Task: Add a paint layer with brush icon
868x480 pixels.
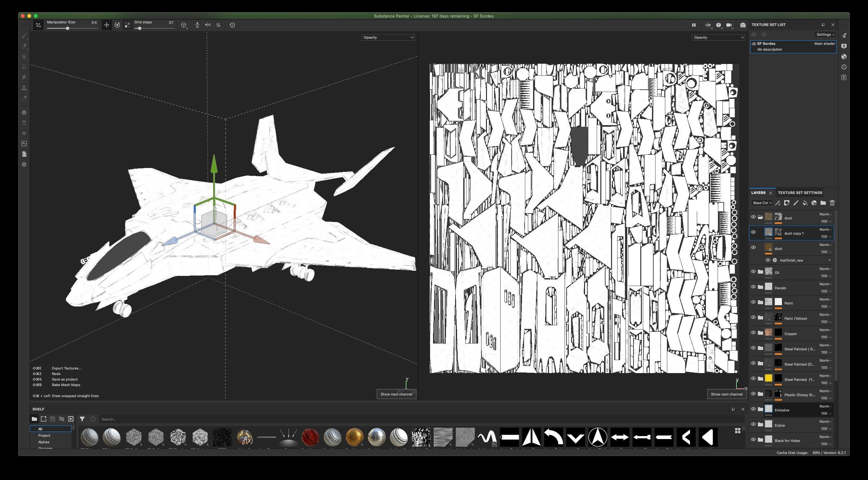Action: [796, 203]
